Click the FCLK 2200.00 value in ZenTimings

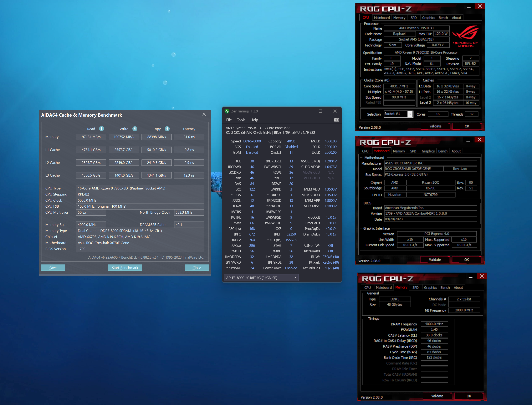pyautogui.click(x=331, y=147)
